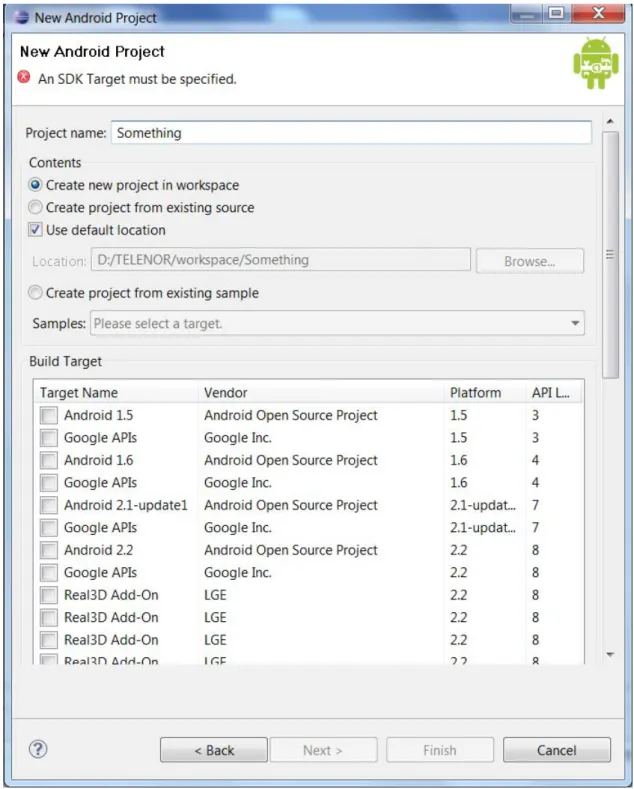Click the Finish button

[440, 750]
